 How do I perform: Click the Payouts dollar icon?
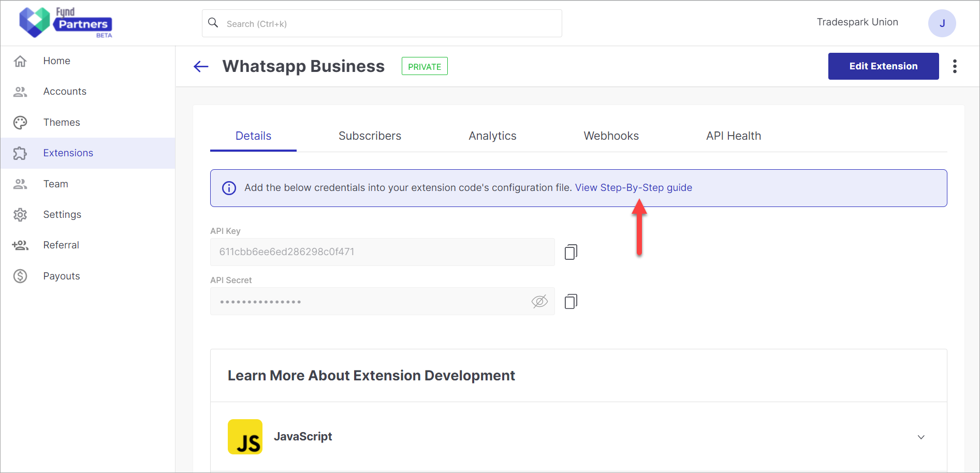[20, 276]
